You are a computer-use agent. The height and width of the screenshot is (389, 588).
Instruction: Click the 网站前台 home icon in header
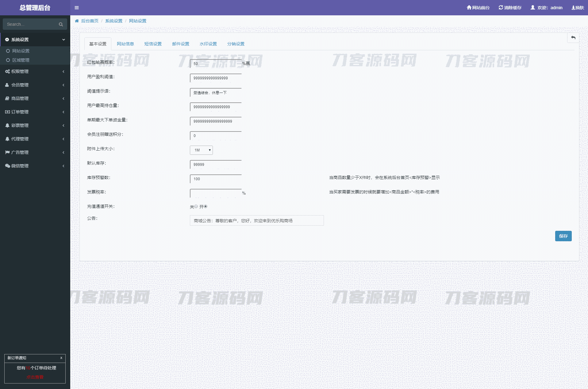469,7
